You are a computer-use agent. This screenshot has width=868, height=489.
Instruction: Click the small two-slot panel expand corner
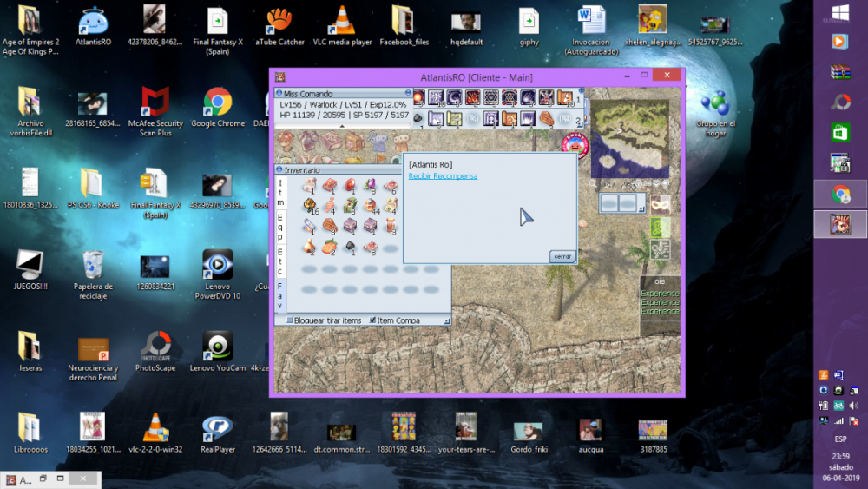(641, 208)
